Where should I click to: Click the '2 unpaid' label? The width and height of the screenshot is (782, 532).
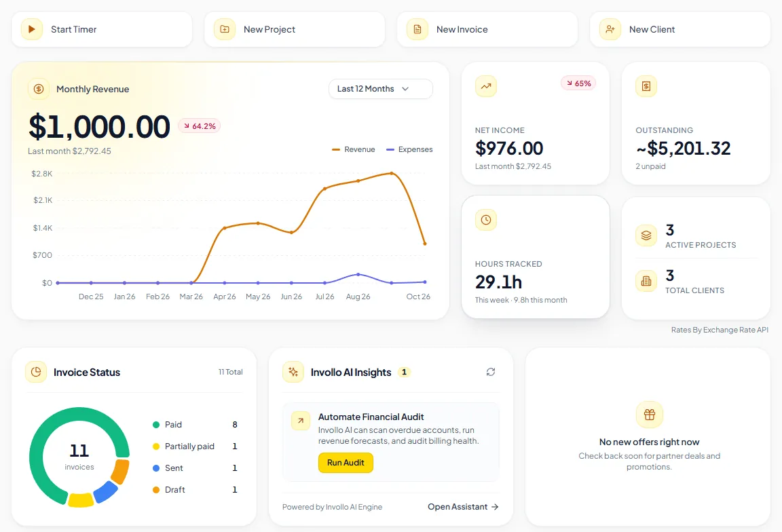coord(650,166)
